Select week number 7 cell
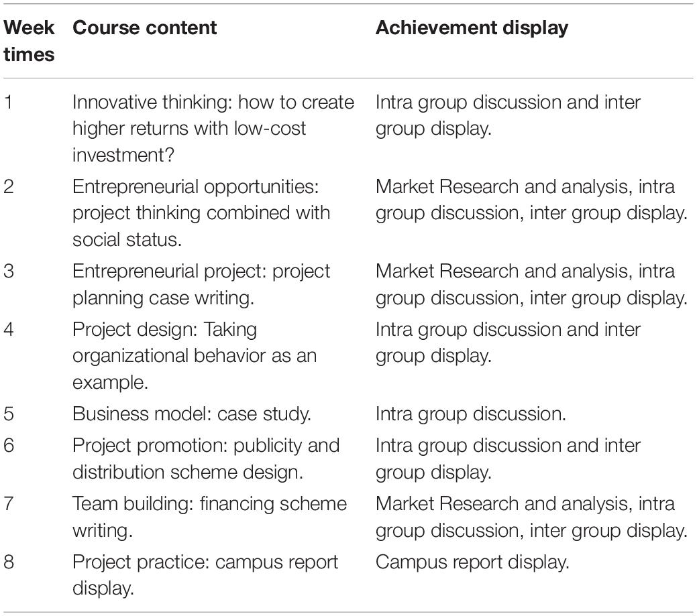 9,503
